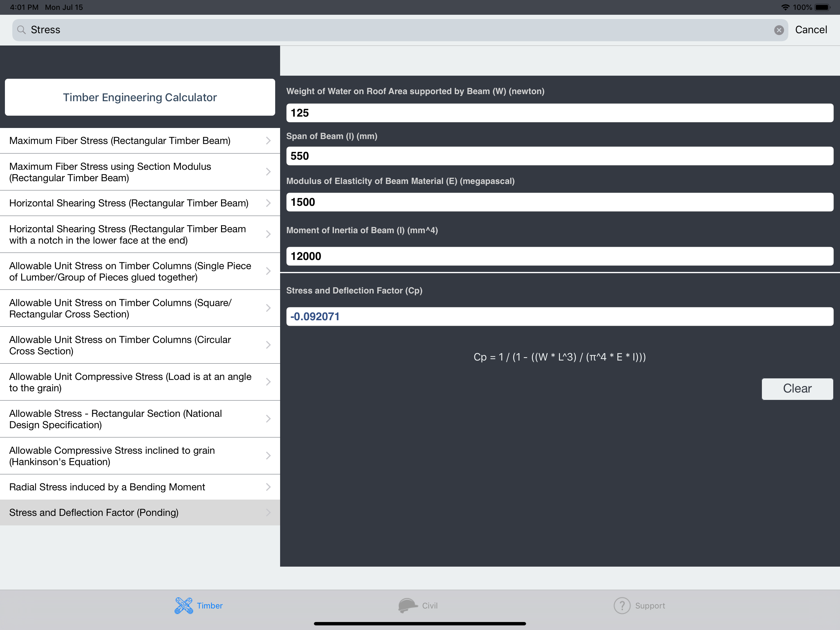The height and width of the screenshot is (630, 840).
Task: Click the search magnifier icon
Action: coord(22,30)
